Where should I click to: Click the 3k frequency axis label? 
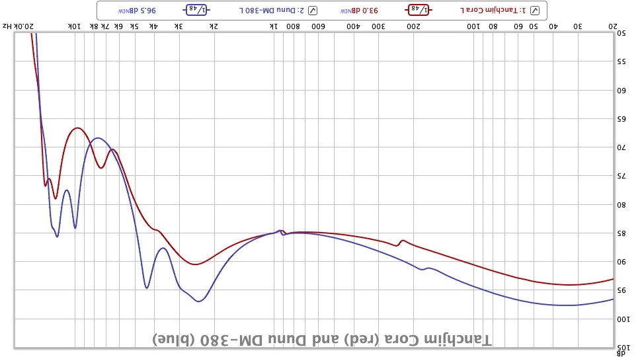click(x=179, y=26)
